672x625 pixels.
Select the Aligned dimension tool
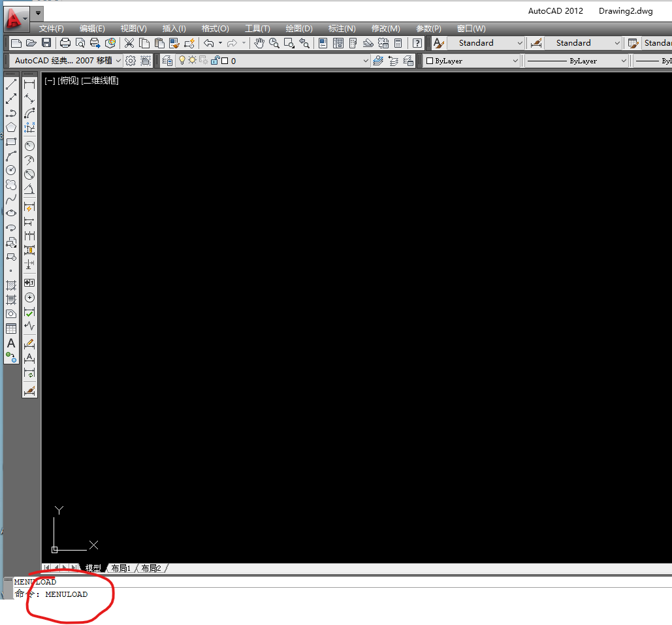point(29,99)
